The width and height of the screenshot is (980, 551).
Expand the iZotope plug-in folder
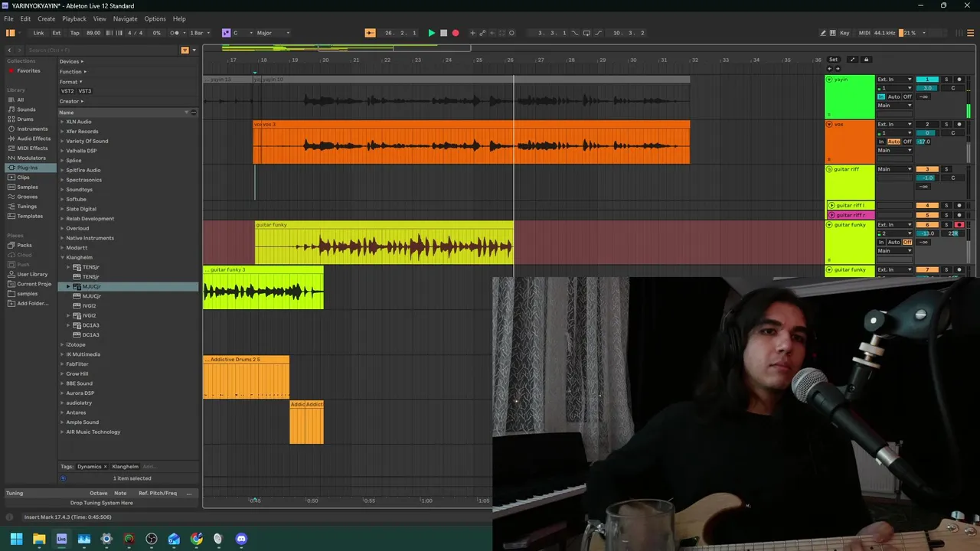tap(63, 344)
